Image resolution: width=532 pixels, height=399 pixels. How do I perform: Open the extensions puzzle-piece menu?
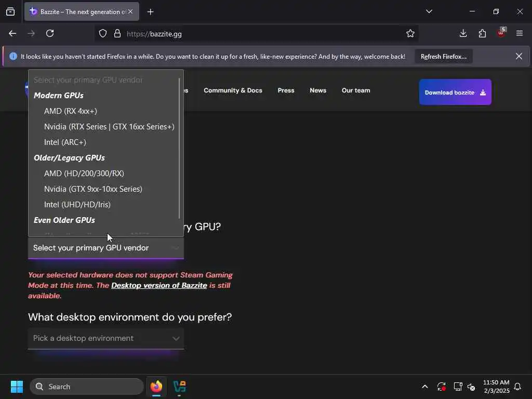coord(482,33)
